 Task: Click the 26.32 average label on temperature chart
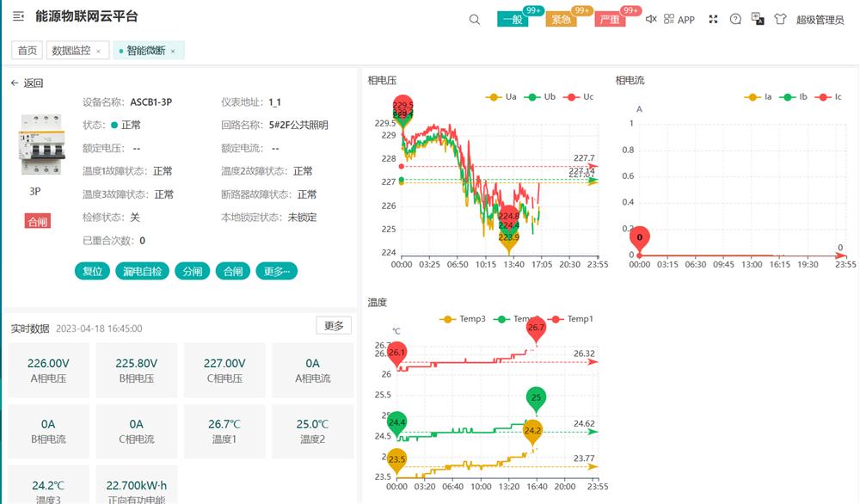click(x=584, y=353)
